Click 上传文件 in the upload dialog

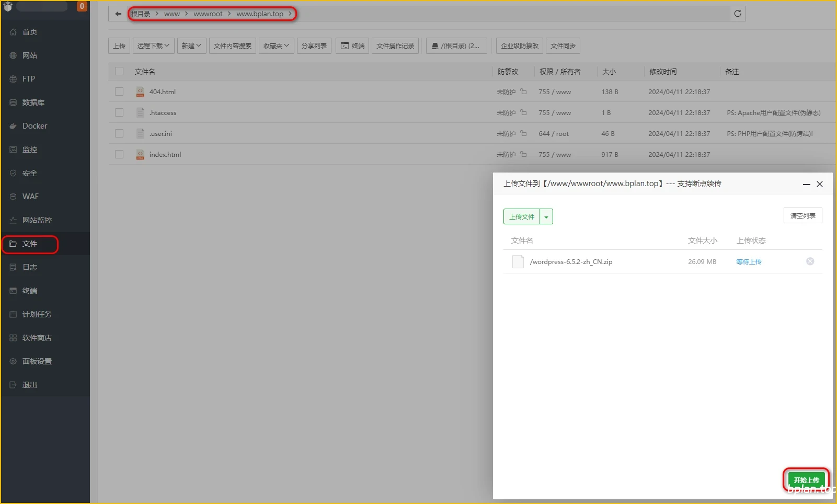pyautogui.click(x=522, y=216)
